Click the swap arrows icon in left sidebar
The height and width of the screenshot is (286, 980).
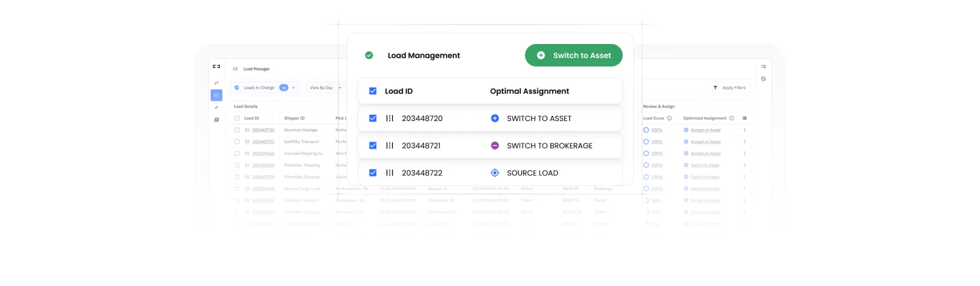(216, 83)
